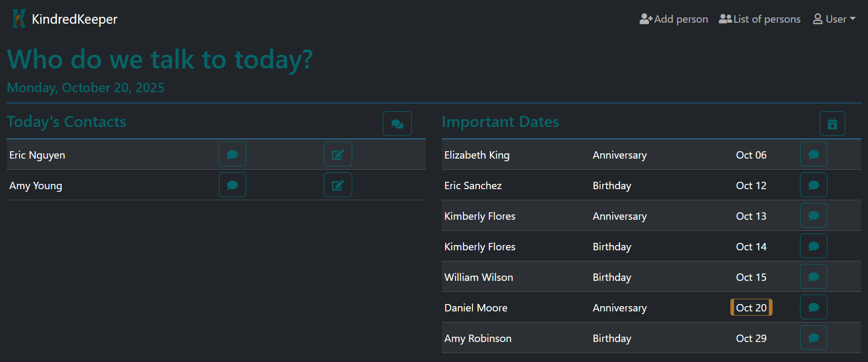Image resolution: width=868 pixels, height=362 pixels.
Task: Open the Add person page
Action: point(673,19)
